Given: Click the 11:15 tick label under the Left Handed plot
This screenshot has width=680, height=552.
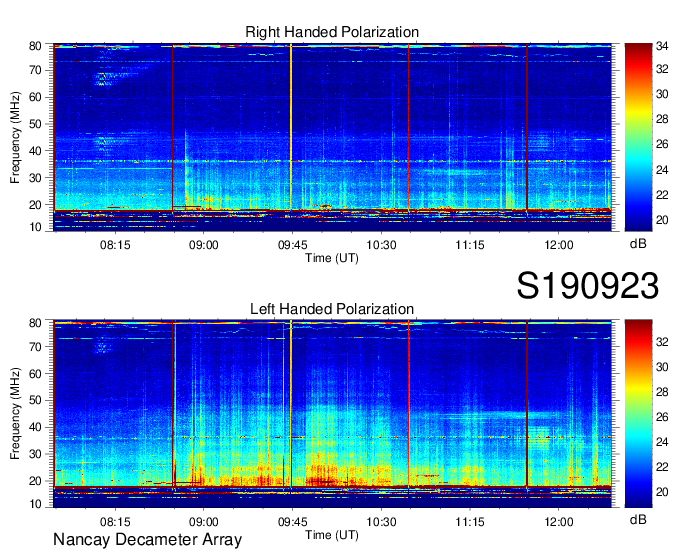Looking at the screenshot, I should click(x=470, y=521).
